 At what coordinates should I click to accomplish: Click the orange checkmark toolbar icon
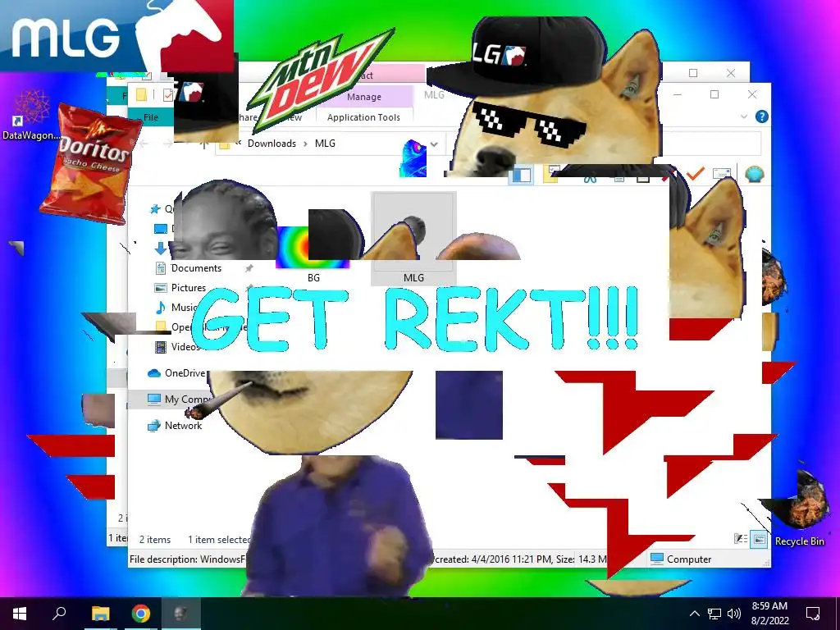pos(695,174)
